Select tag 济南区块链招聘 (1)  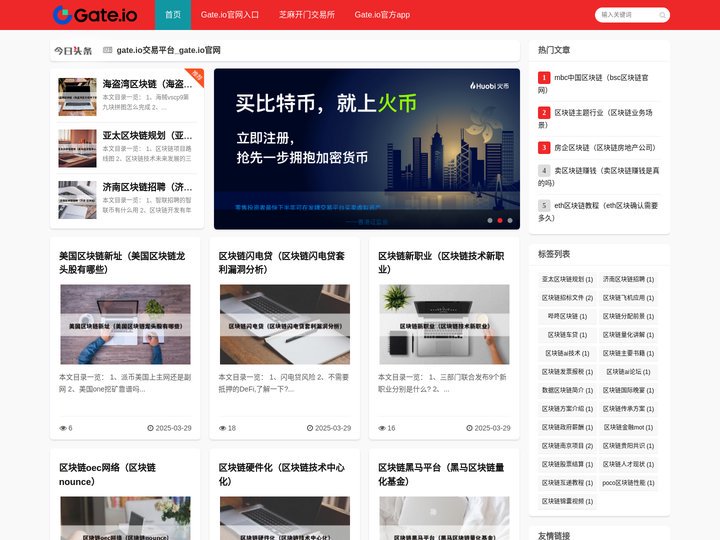[628, 279]
